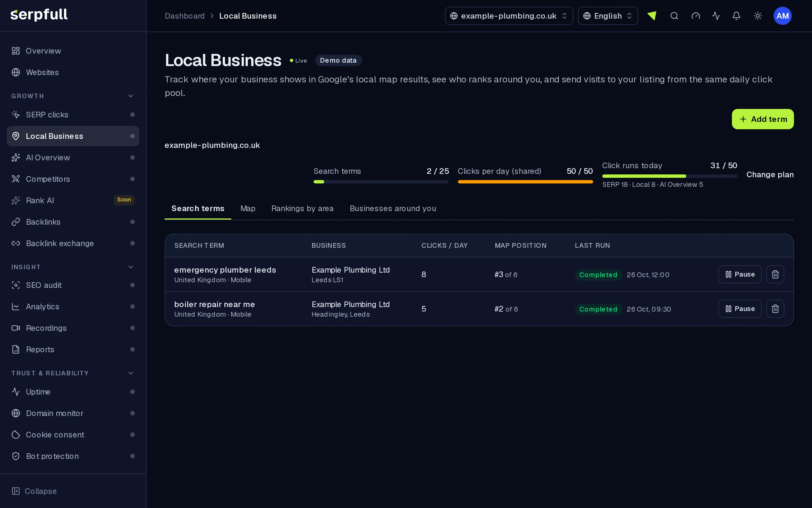The image size is (812, 508).
Task: Click the Change plan link
Action: coord(770,174)
